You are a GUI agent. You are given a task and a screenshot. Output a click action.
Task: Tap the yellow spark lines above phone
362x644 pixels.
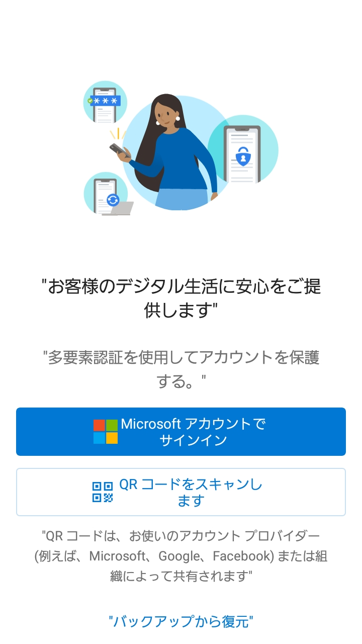[x=118, y=134]
